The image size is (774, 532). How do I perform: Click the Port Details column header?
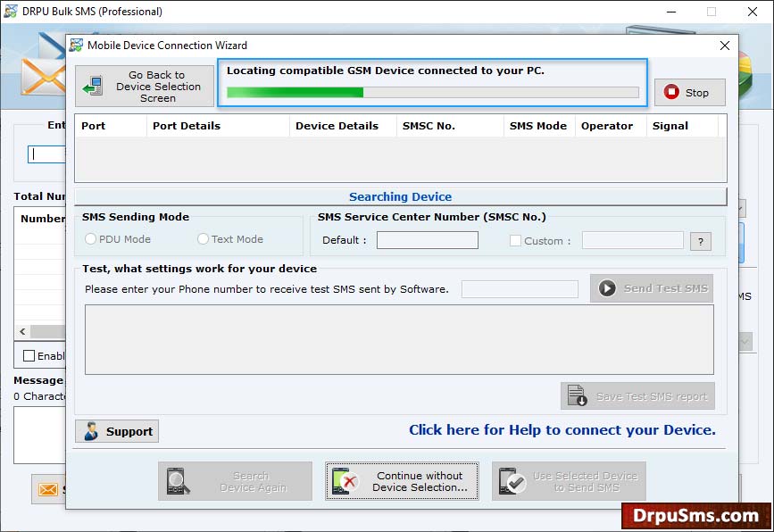point(218,126)
